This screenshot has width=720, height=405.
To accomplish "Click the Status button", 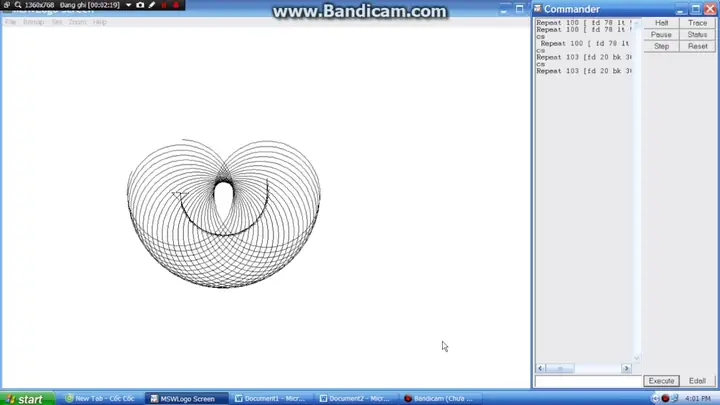I will (x=697, y=35).
